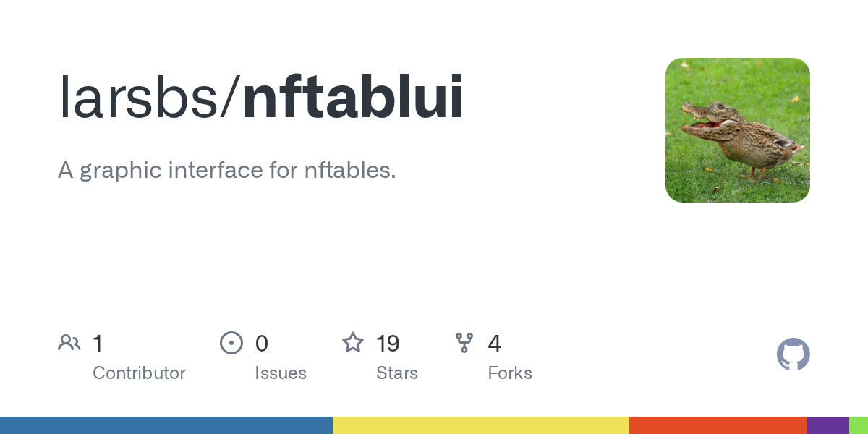Viewport: 868px width, 434px height.
Task: Click the "Stars" label
Action: [396, 373]
